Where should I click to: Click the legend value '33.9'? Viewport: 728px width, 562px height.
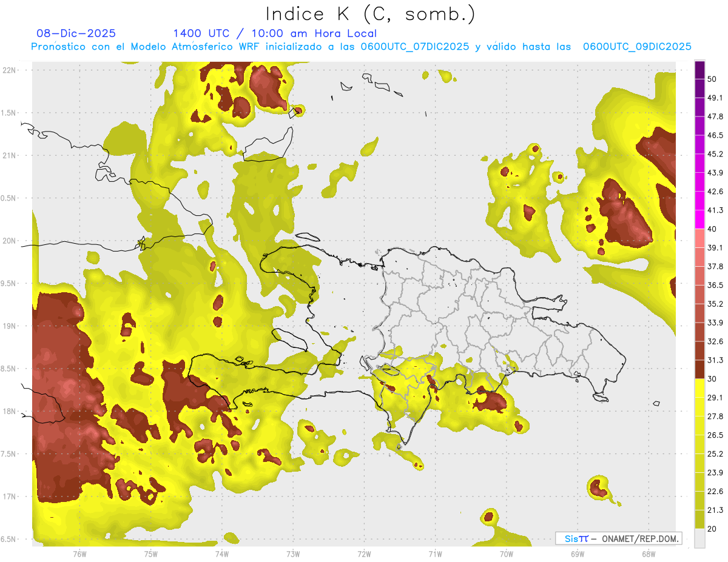tap(715, 323)
